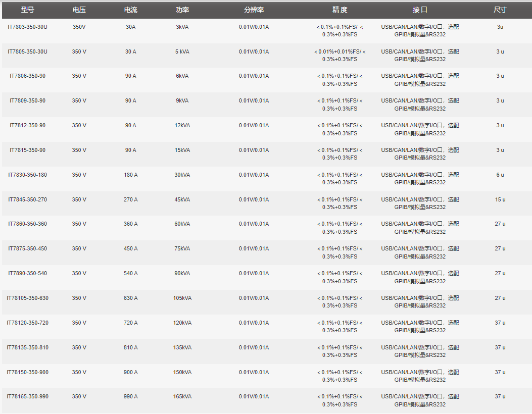This screenshot has height=414, width=532.
Task: Click the 电流 column header
Action: point(131,10)
